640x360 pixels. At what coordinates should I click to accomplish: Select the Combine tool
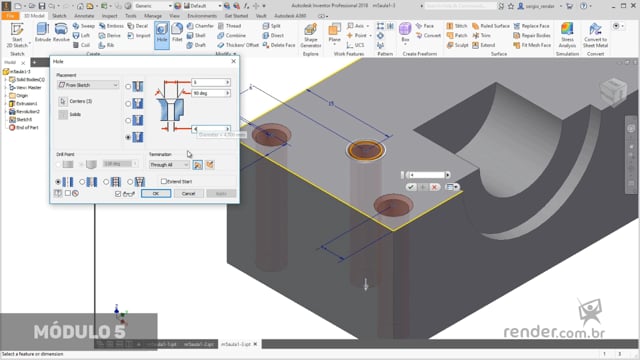coord(231,36)
